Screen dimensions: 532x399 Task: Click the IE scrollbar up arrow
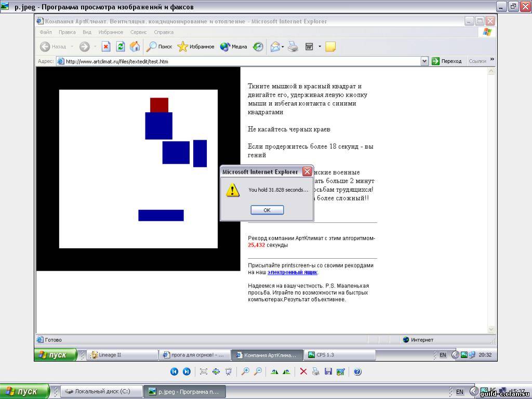coord(491,71)
